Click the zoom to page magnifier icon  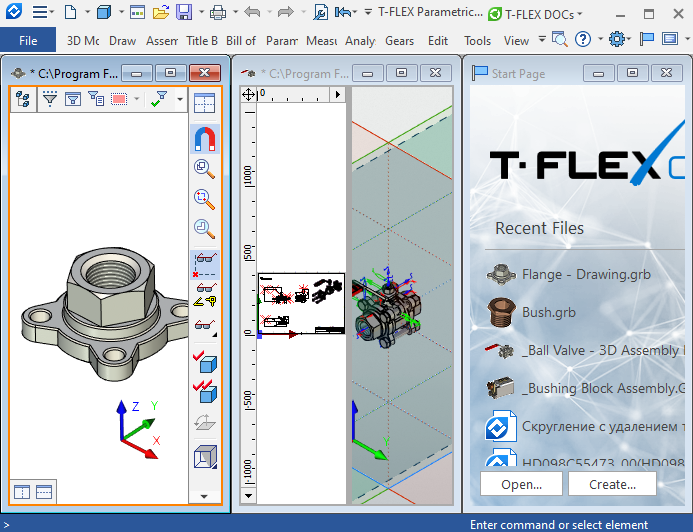point(205,229)
